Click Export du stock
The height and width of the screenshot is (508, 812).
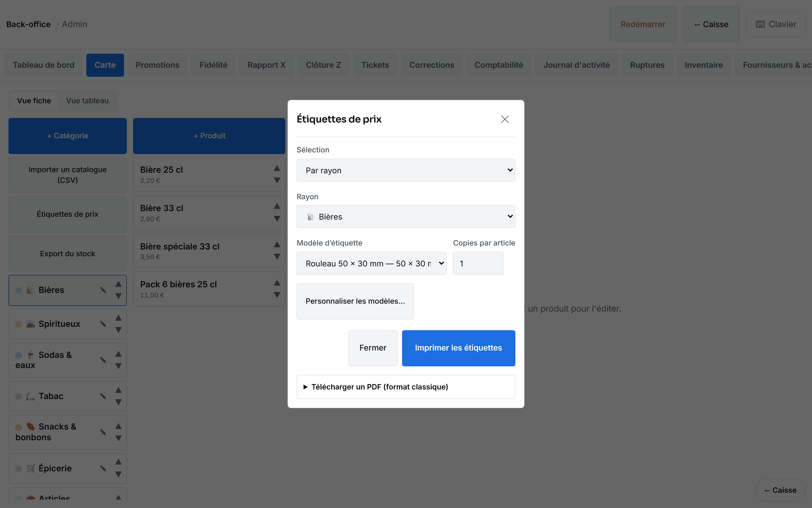pyautogui.click(x=67, y=254)
